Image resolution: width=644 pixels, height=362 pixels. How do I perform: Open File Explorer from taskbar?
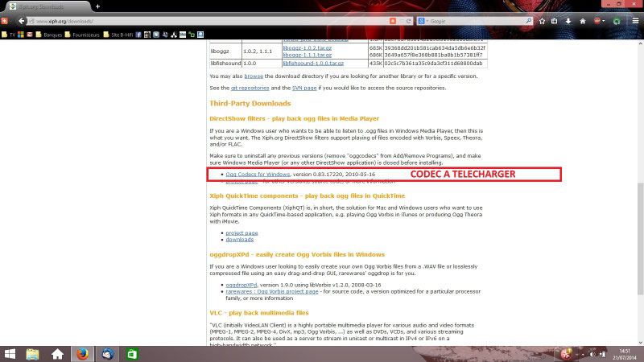coord(32,354)
